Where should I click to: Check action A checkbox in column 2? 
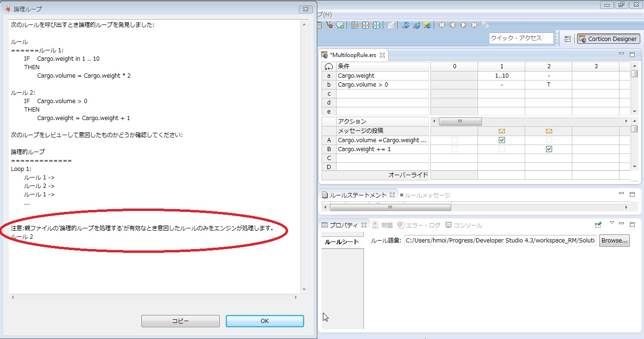pyautogui.click(x=549, y=140)
